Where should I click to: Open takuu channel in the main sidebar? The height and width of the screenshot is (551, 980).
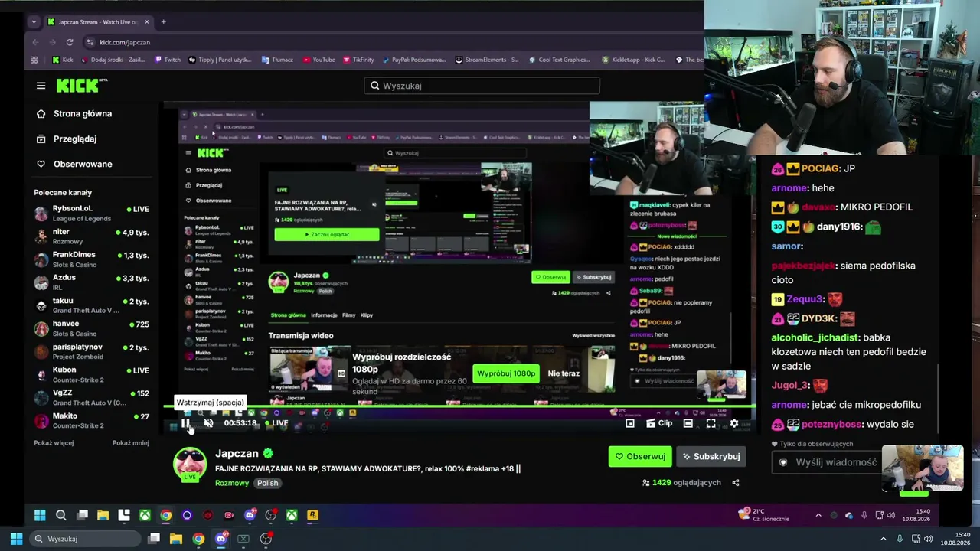92,305
